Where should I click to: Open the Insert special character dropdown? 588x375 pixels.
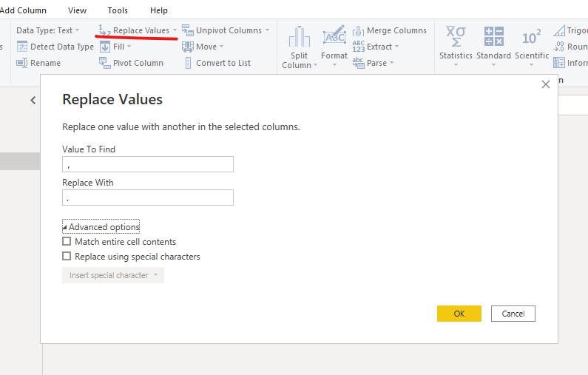[x=113, y=275]
